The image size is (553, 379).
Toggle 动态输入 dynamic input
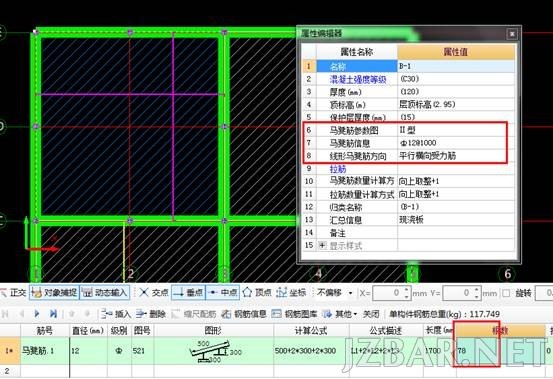click(x=105, y=293)
